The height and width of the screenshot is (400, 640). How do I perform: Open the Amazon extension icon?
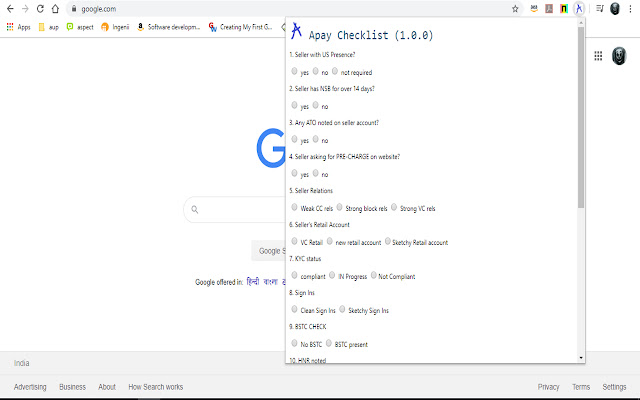tap(534, 9)
